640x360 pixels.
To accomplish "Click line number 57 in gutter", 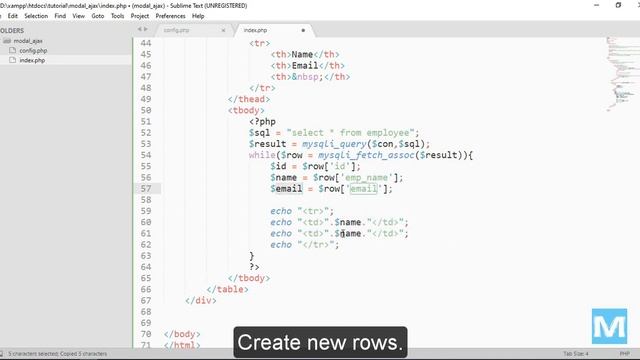I will click(146, 189).
